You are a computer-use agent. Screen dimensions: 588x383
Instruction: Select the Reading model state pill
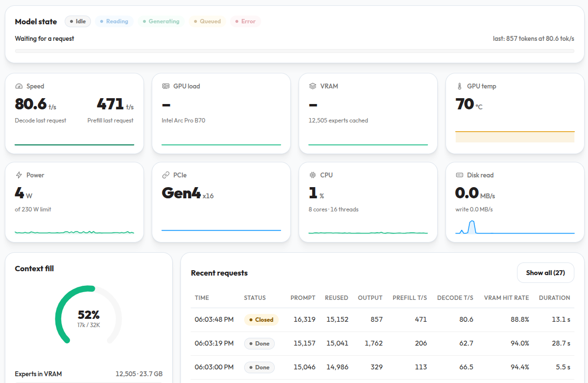pyautogui.click(x=114, y=21)
